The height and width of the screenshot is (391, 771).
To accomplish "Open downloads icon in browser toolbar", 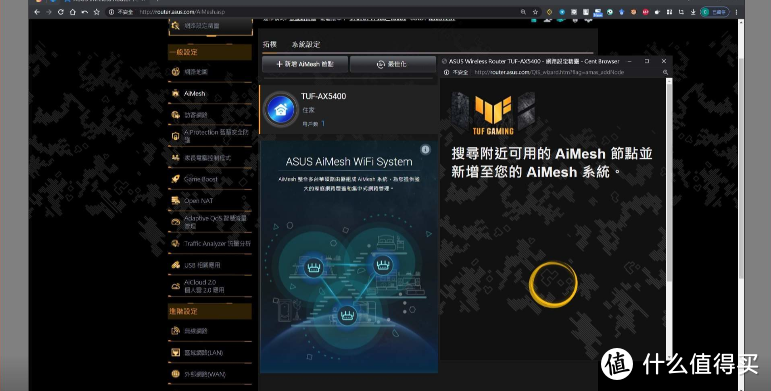I will [693, 12].
